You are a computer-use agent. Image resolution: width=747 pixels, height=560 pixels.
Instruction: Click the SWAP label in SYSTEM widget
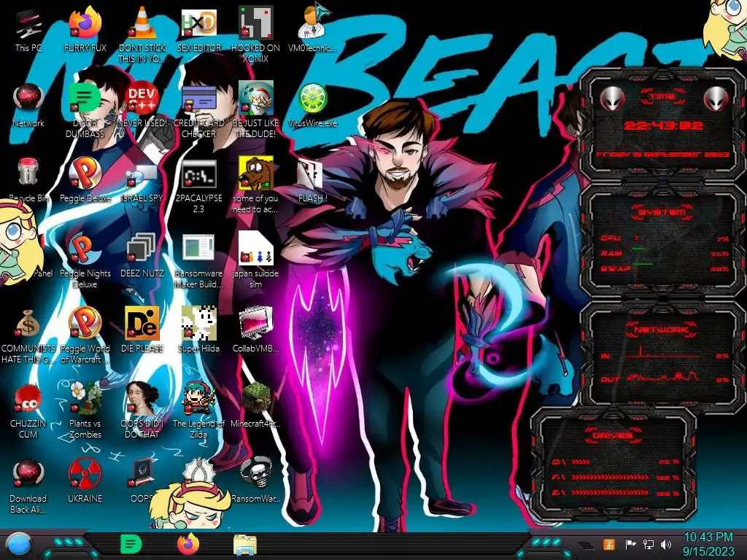pyautogui.click(x=616, y=268)
